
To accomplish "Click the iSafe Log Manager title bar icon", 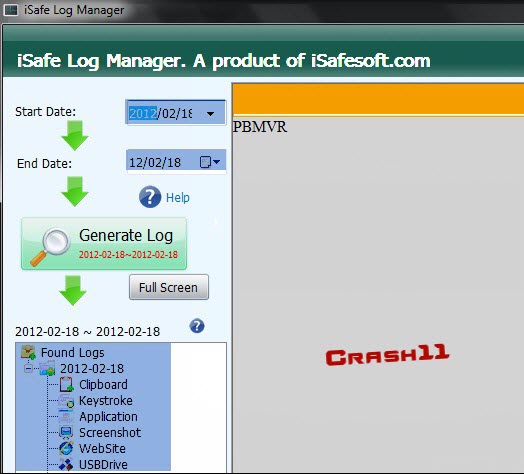I will (11, 10).
